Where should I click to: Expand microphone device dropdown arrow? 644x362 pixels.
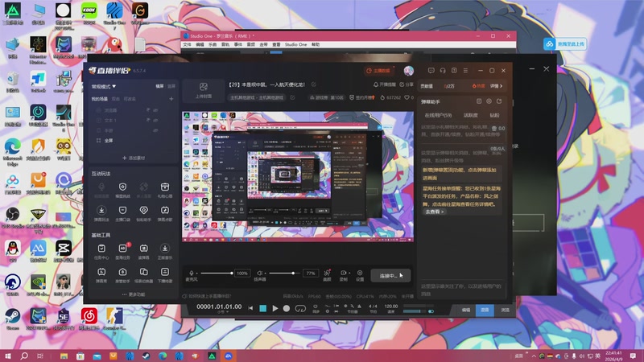click(x=196, y=274)
